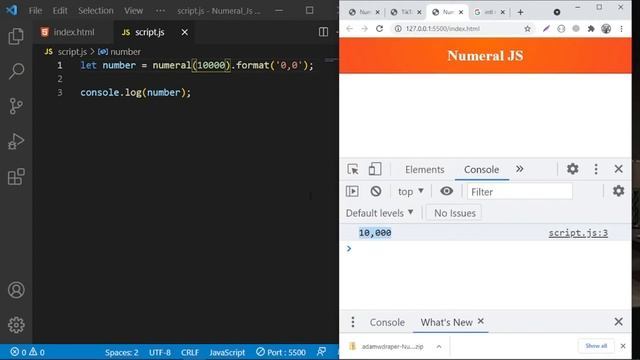Go back in the browser
The image size is (640, 360).
[349, 29]
